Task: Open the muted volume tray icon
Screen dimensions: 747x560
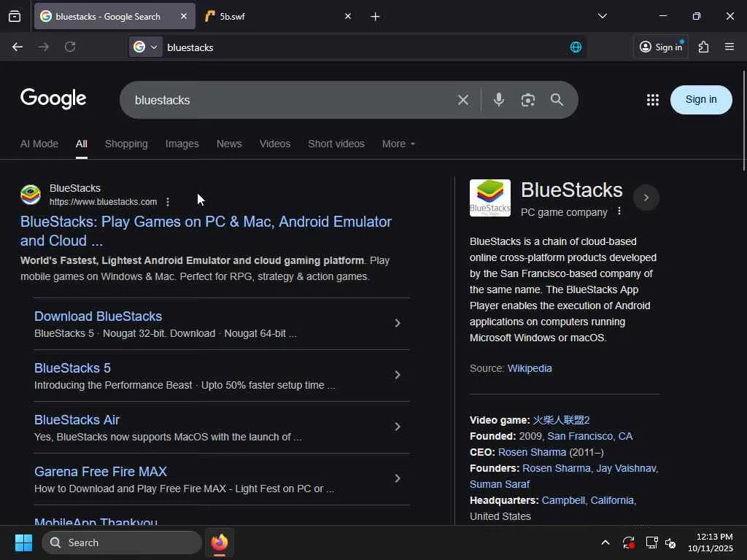Action: tap(670, 542)
